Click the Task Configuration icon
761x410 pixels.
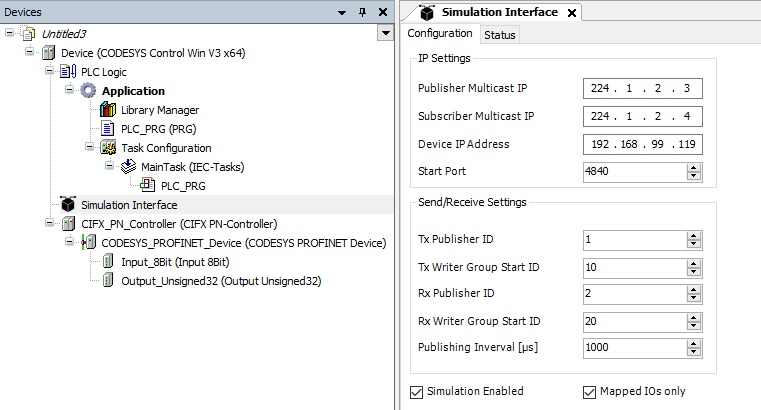click(x=108, y=148)
